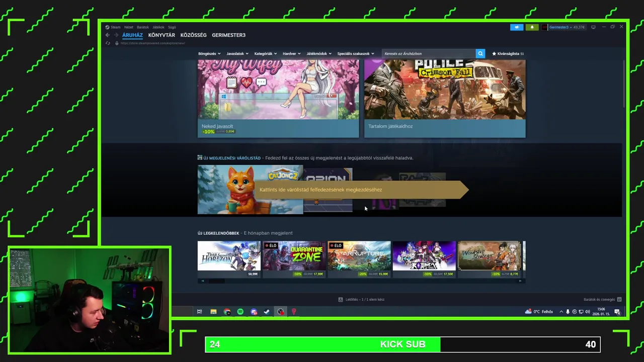Click the volume speaker tray icon

[x=588, y=312]
